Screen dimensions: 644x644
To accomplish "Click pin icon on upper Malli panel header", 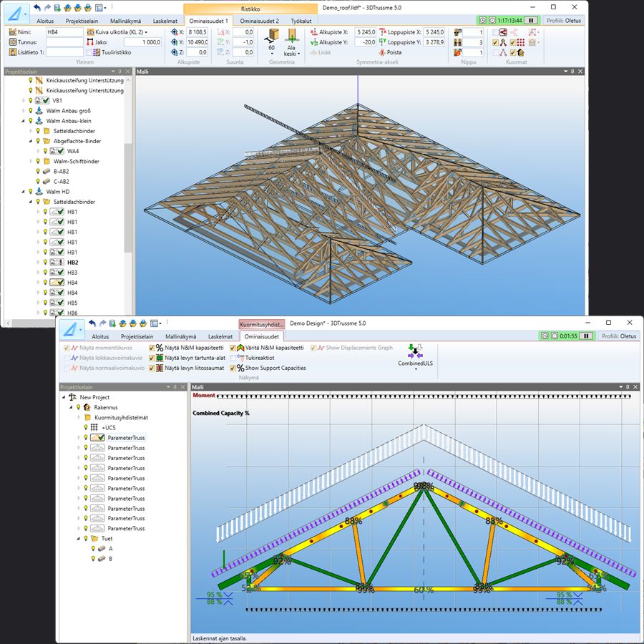I will click(x=572, y=72).
